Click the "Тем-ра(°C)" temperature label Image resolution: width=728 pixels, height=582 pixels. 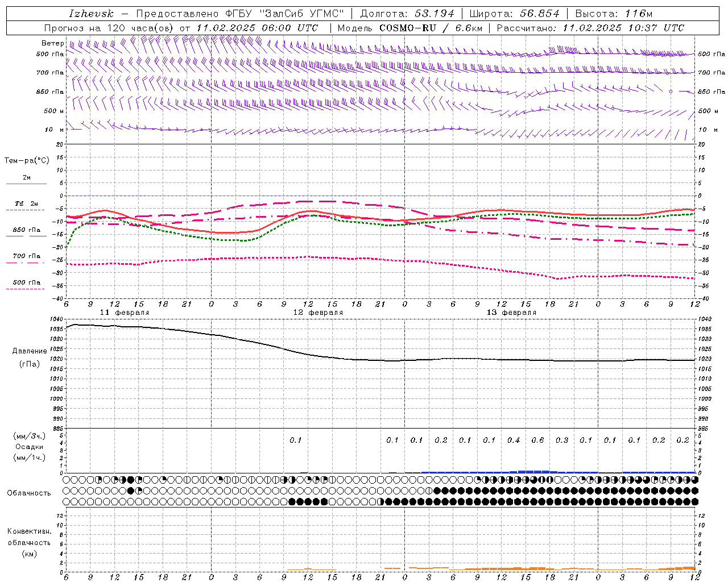click(x=27, y=160)
